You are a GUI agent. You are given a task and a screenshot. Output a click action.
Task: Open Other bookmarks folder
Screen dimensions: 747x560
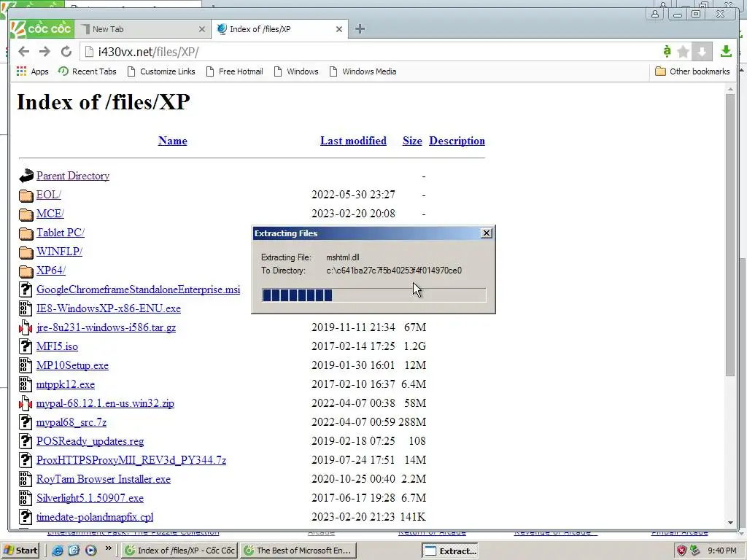pos(692,71)
